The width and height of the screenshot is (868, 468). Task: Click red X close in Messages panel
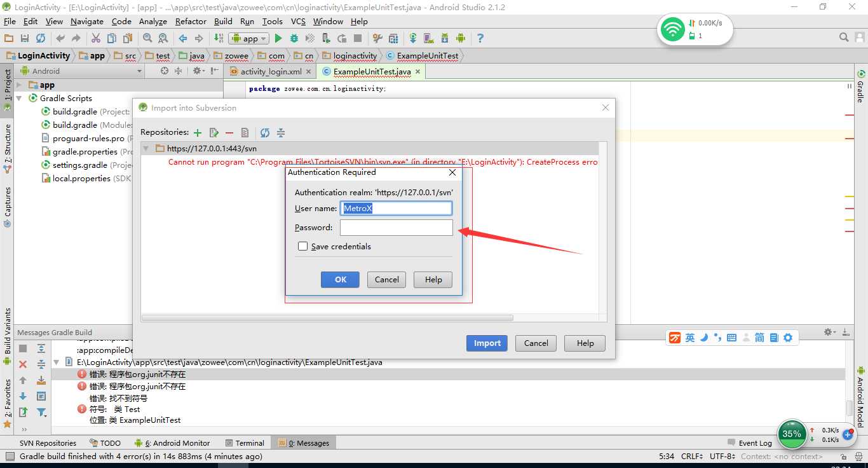click(x=23, y=364)
